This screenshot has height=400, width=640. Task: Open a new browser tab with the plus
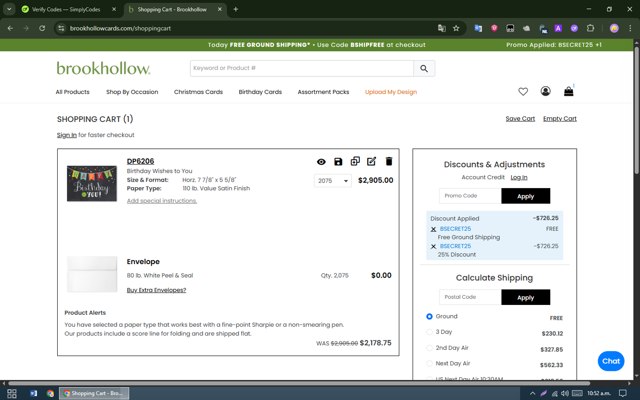point(236,9)
